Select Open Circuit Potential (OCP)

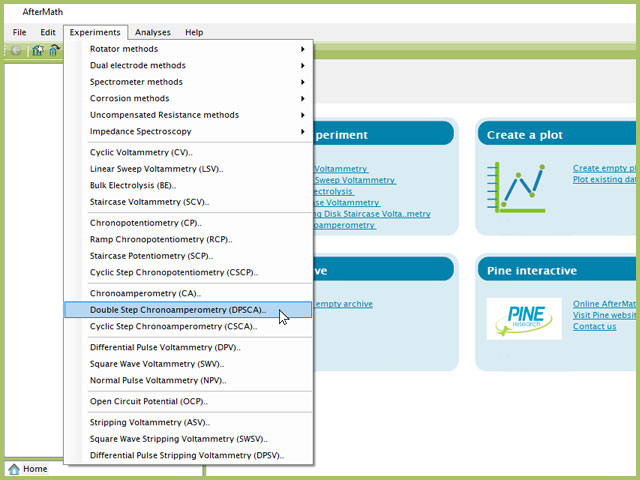[189, 402]
